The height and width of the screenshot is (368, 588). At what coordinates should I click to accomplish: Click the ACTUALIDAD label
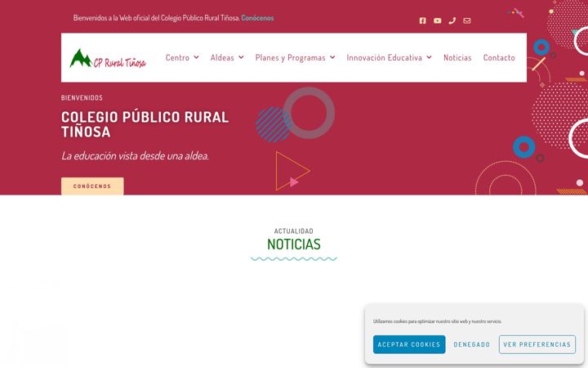click(x=294, y=231)
